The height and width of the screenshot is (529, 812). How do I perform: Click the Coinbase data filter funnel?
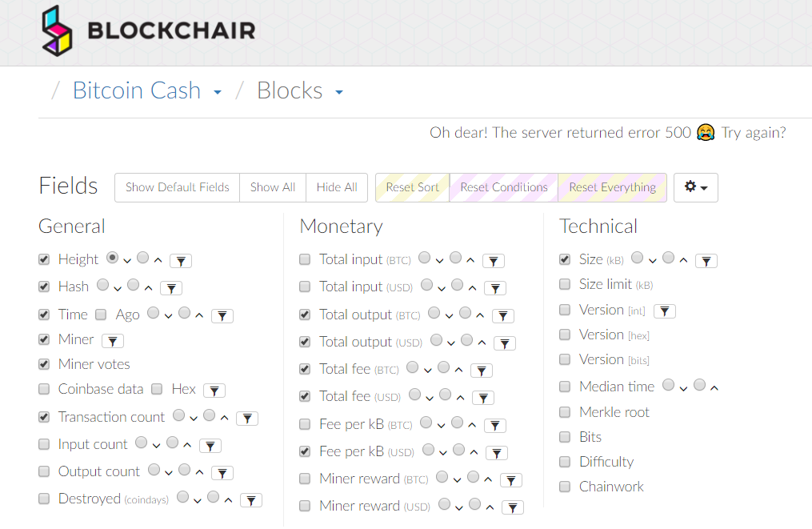coord(214,390)
